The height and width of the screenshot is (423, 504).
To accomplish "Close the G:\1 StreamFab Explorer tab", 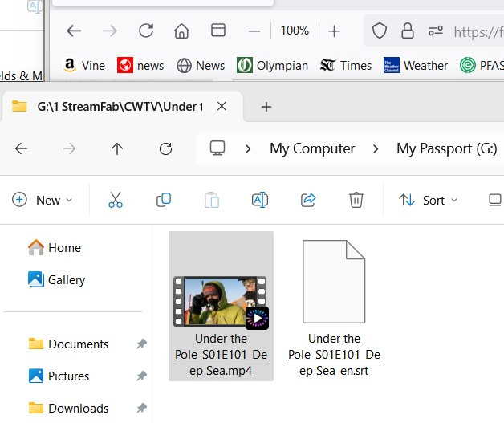I will [x=222, y=107].
